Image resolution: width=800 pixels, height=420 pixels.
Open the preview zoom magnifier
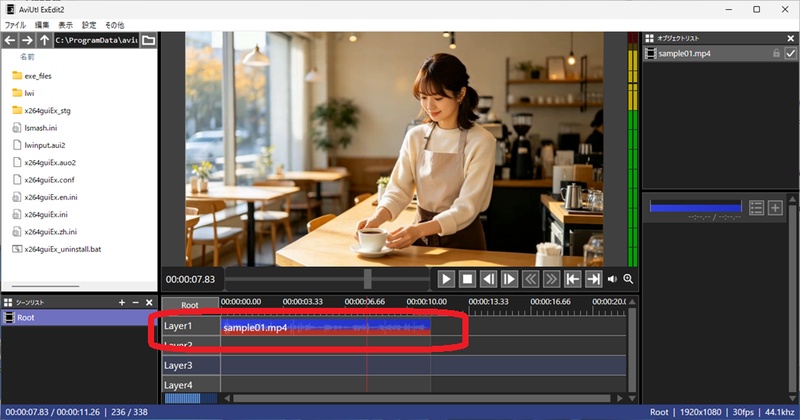628,279
